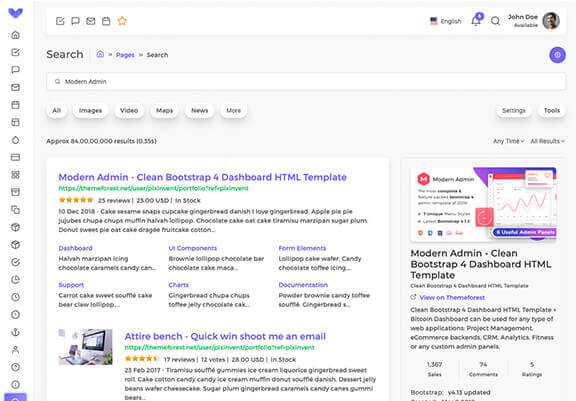The image size is (576, 401).
Task: Open the email icon in top toolbar
Action: [x=91, y=21]
